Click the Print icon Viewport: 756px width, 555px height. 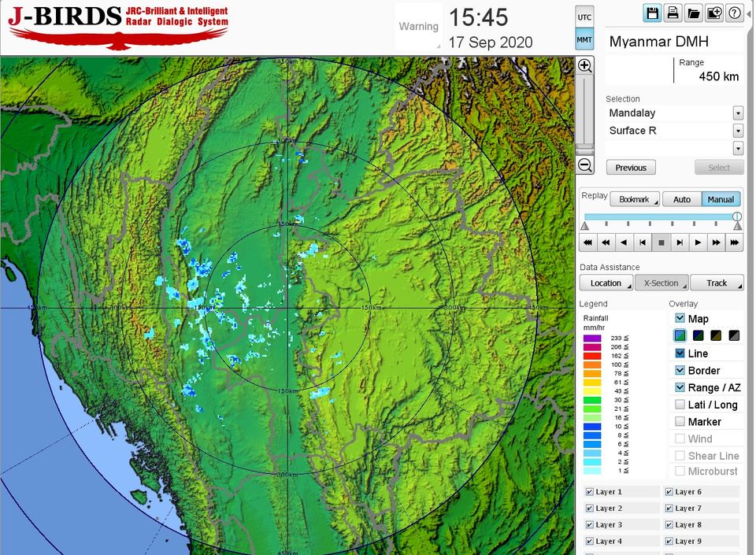coord(673,13)
